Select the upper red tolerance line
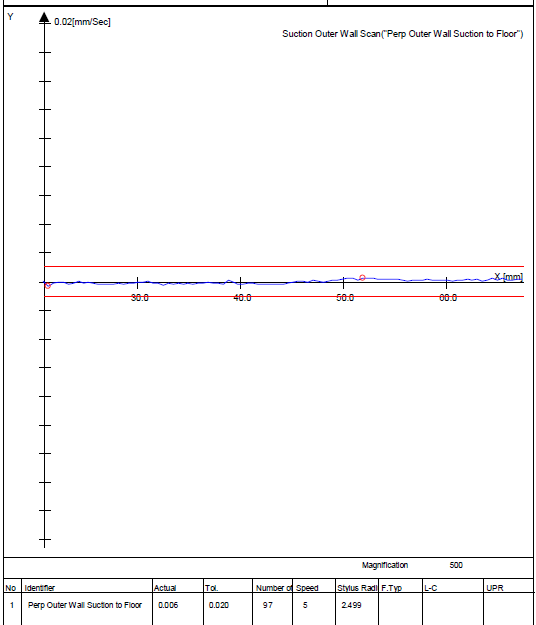 284,266
